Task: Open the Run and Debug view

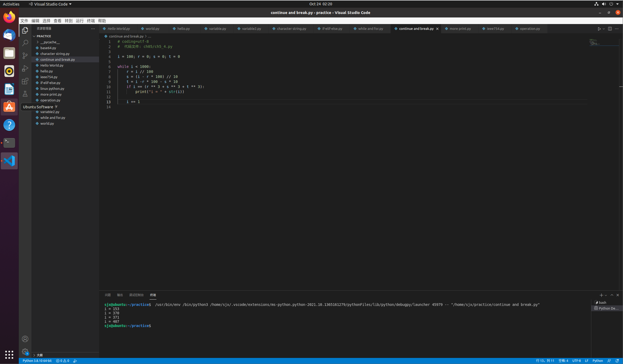Action: 25,68
